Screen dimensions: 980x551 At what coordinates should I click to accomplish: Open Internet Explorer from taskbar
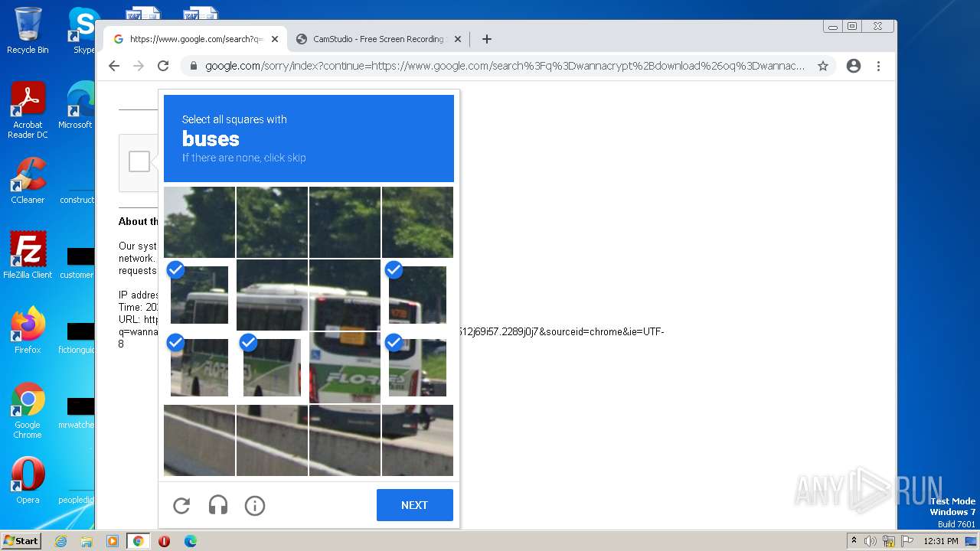60,541
